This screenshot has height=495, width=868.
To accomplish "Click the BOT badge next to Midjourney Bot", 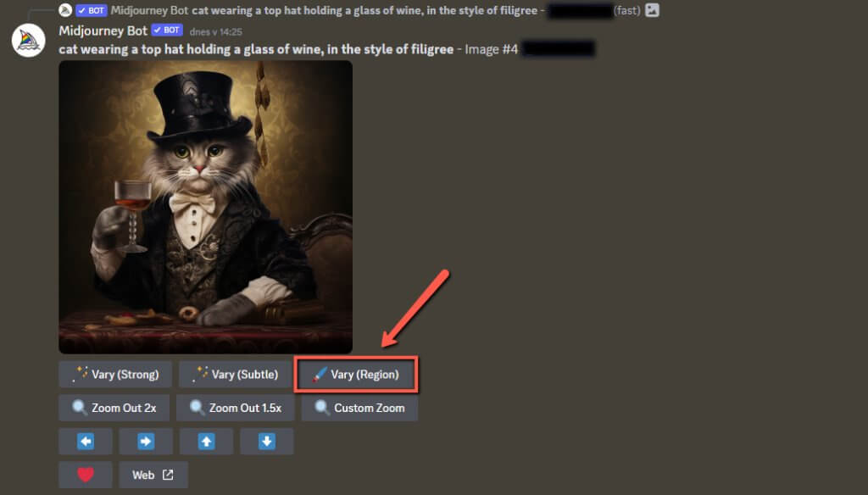I will coord(167,31).
